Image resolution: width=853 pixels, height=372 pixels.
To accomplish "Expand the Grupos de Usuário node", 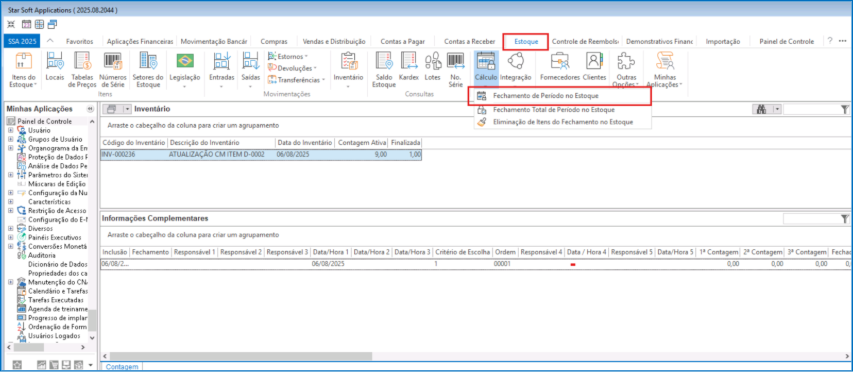I will [x=10, y=139].
